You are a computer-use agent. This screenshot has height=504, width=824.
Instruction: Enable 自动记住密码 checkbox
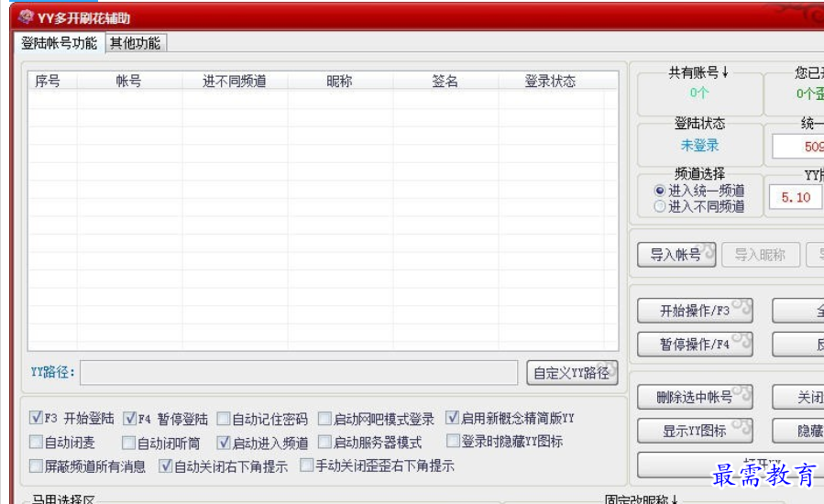(224, 419)
